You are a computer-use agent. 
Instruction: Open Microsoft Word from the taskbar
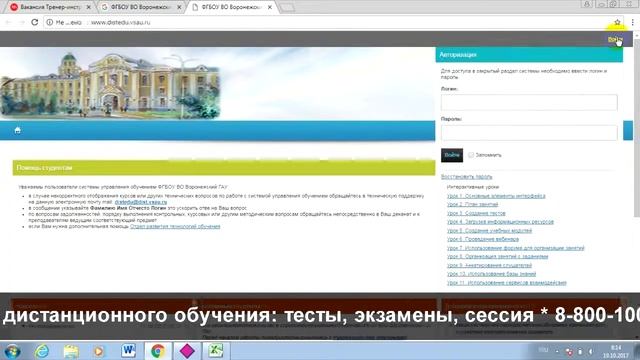point(129,351)
